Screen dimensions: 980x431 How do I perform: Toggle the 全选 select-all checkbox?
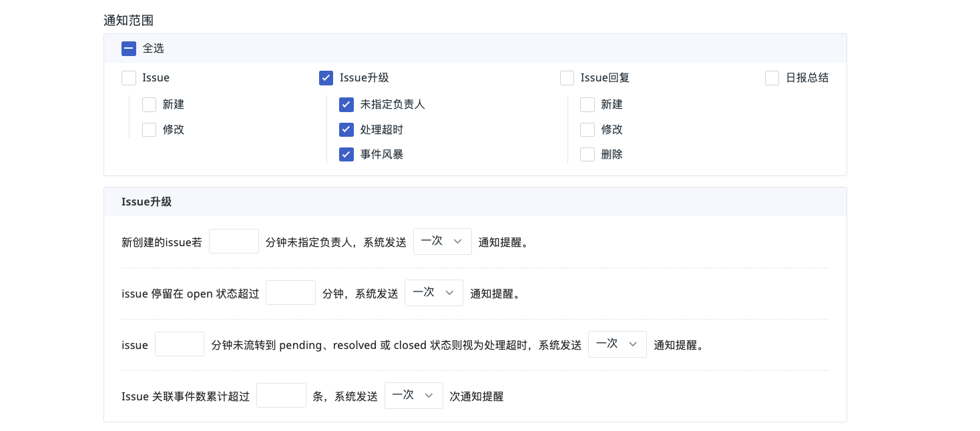click(129, 49)
